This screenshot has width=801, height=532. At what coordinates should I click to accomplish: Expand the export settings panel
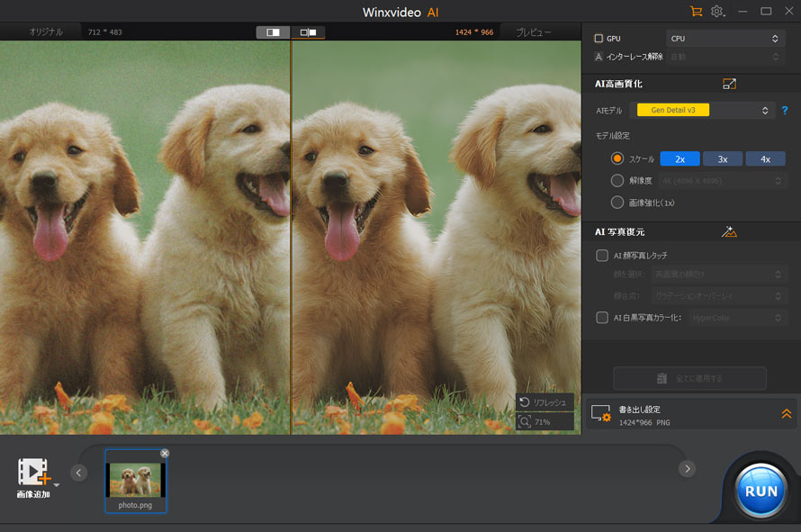[x=786, y=414]
